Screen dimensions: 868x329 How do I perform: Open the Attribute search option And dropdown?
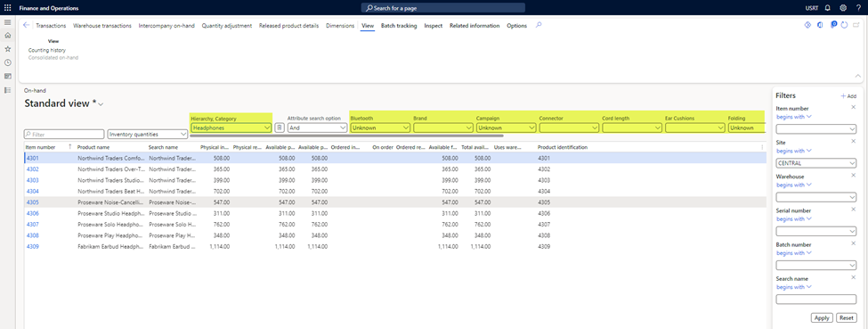point(317,127)
